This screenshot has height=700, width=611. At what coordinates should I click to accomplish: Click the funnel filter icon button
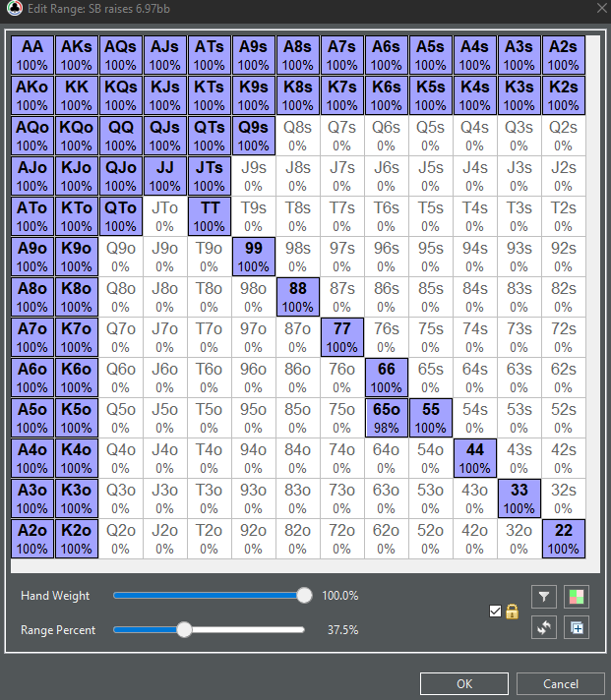tap(543, 597)
